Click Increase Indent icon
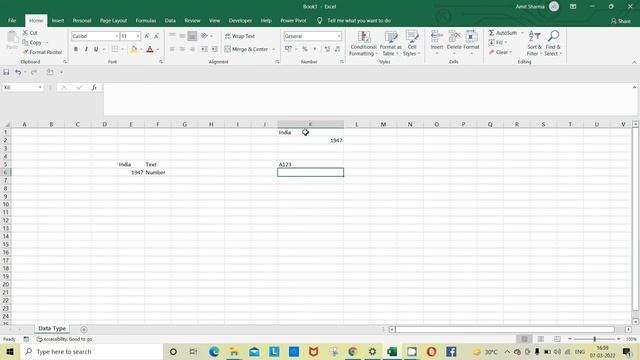 [x=214, y=49]
